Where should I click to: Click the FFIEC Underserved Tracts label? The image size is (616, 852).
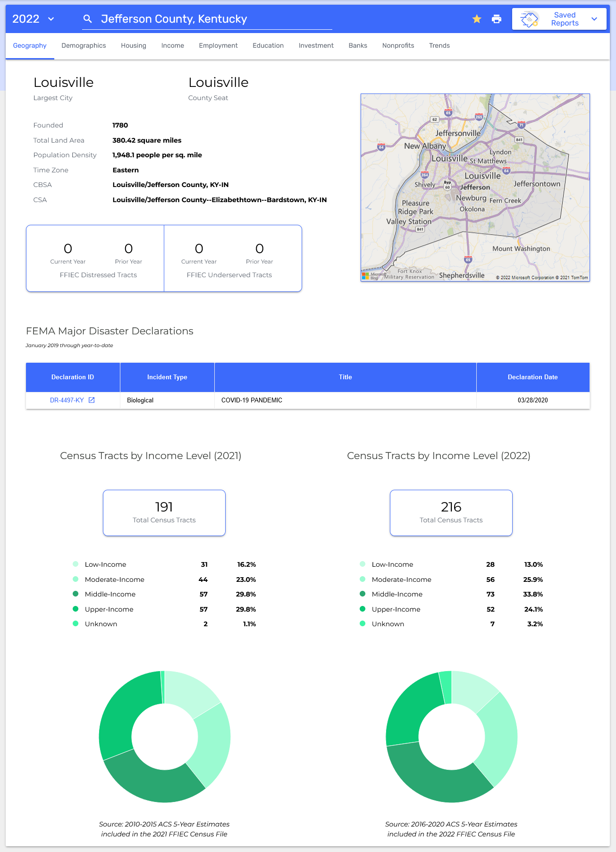(x=229, y=275)
